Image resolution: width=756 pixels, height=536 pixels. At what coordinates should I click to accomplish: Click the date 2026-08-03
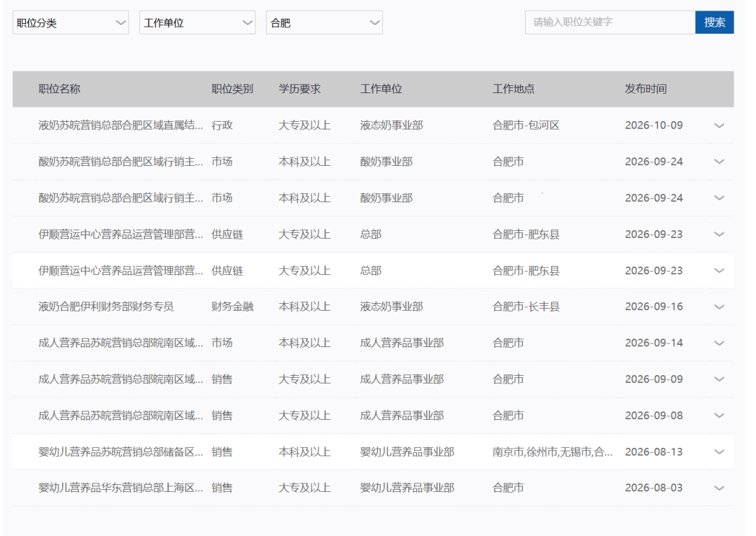click(654, 488)
